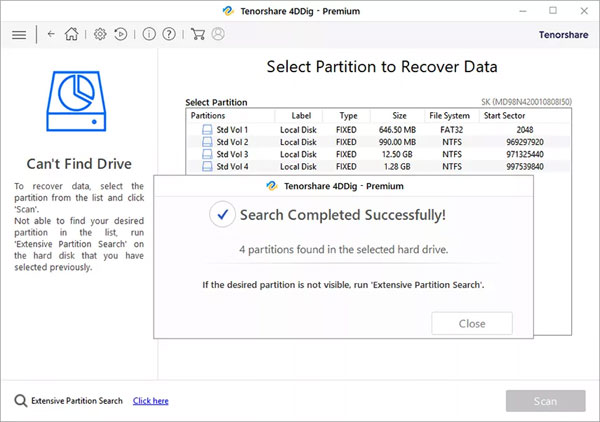600x422 pixels.
Task: Click the 'Extensive Partition Search' label
Action: [77, 401]
